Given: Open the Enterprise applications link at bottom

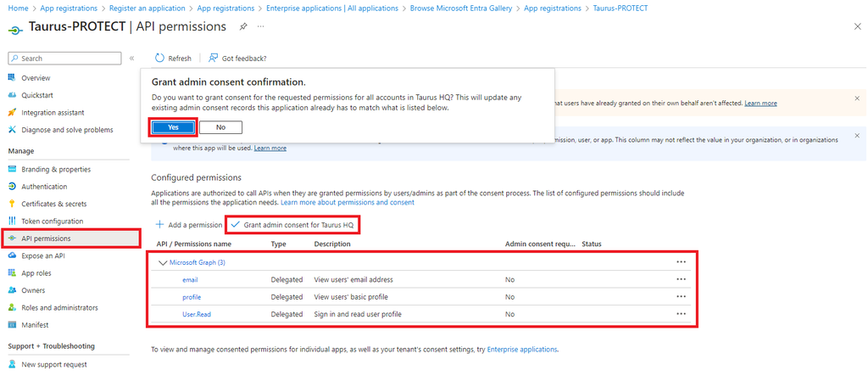Looking at the screenshot, I should pos(522,350).
